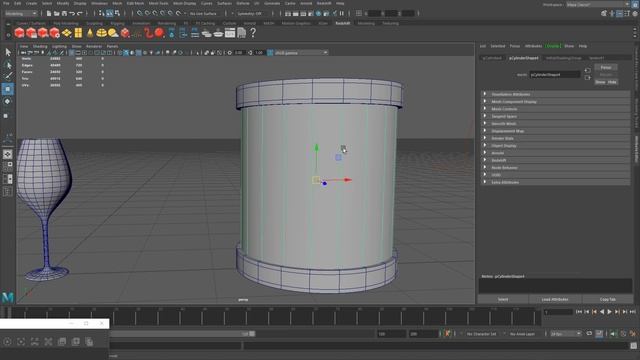Screen dimensions: 640x360
Task: Expand the Displacement Map section
Action: pyautogui.click(x=556, y=131)
